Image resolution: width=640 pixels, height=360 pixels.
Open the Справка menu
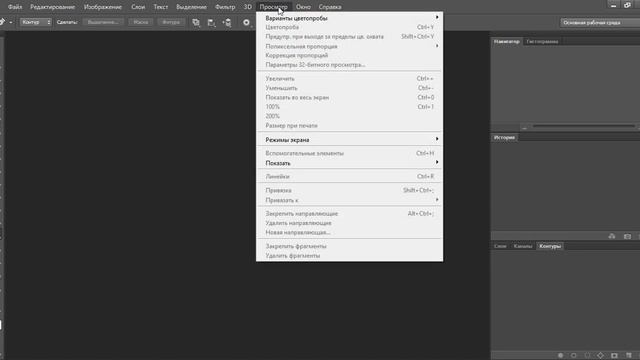click(330, 7)
